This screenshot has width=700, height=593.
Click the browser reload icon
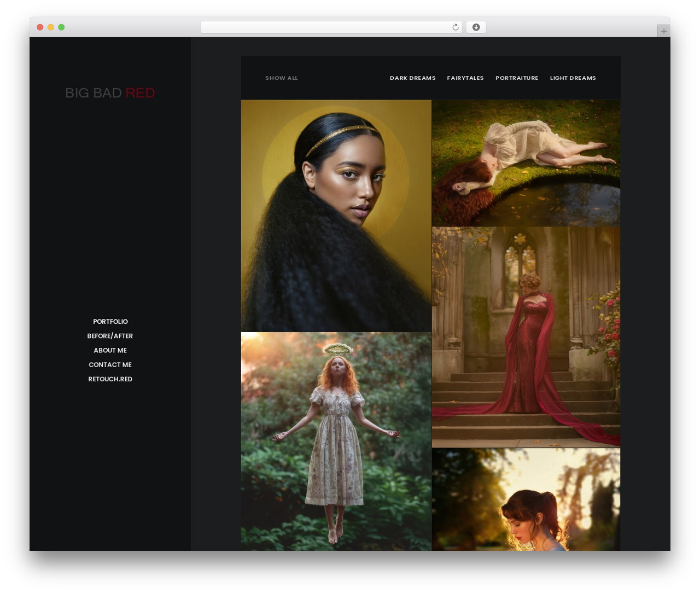(455, 27)
